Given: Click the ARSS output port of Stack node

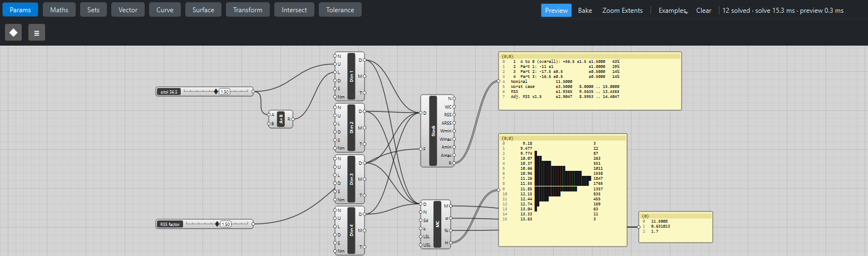Looking at the screenshot, I should (454, 122).
